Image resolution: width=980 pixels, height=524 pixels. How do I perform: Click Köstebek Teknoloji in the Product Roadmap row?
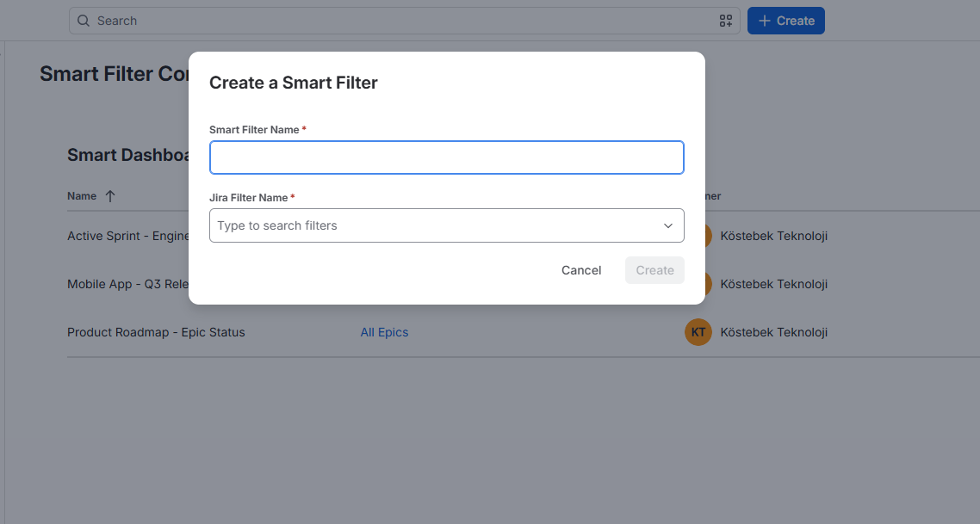point(773,332)
